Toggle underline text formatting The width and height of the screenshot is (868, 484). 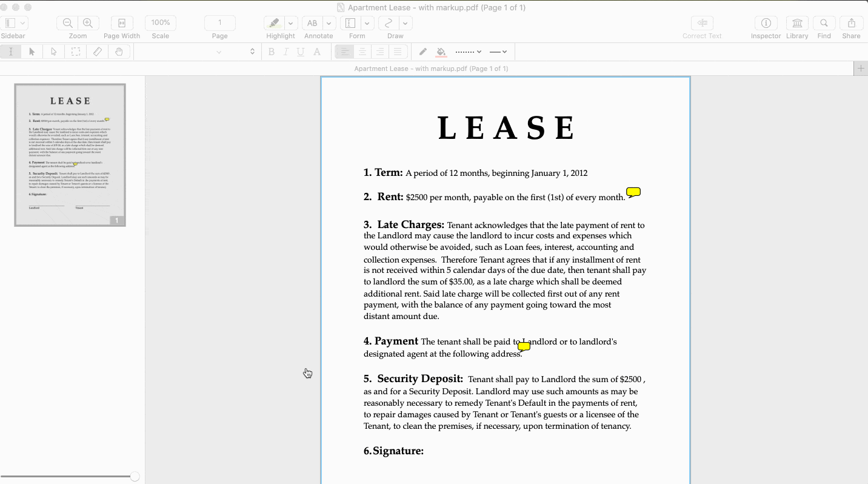tap(301, 52)
